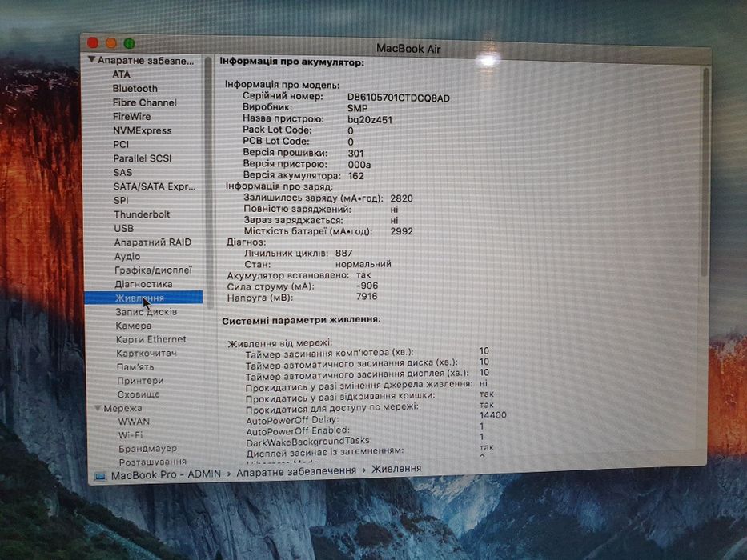Viewport: 747px width, 560px height.
Task: Open Thunderbolt entry
Action: click(142, 214)
